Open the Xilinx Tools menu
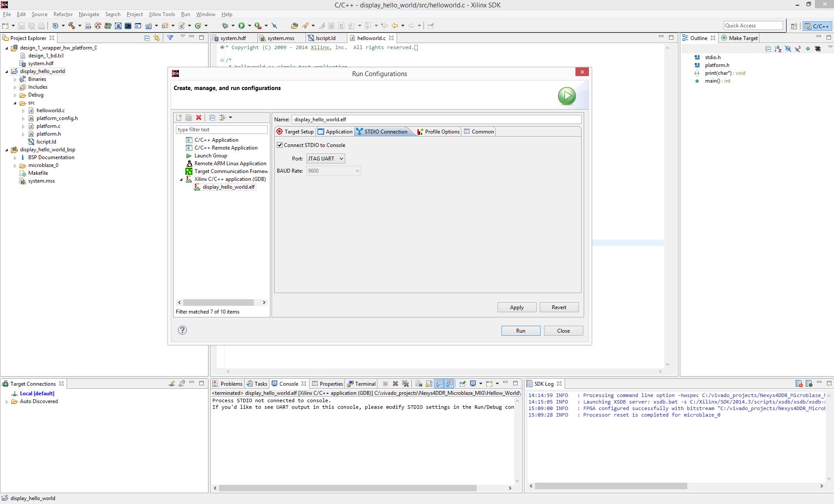Image resolution: width=834 pixels, height=504 pixels. (161, 14)
